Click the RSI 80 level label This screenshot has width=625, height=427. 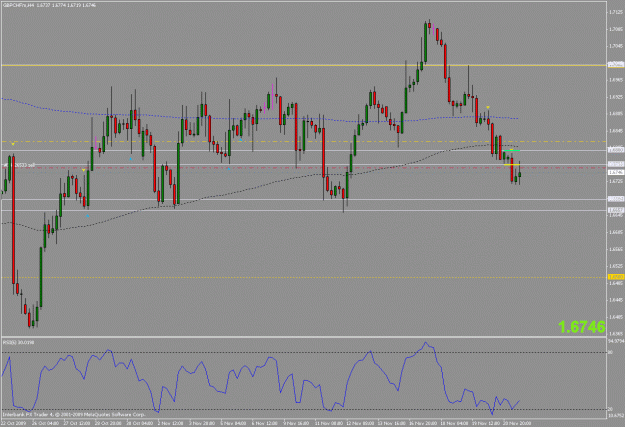pos(611,352)
